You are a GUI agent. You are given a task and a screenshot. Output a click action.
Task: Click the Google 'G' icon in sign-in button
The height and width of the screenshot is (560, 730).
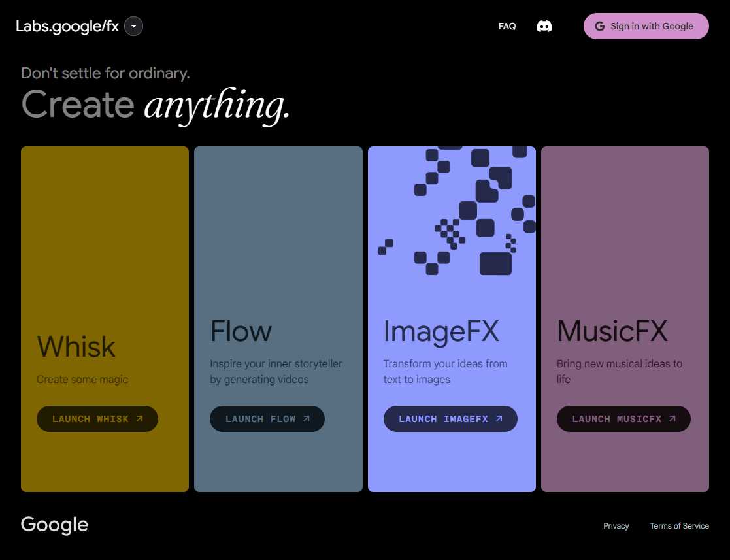[599, 26]
